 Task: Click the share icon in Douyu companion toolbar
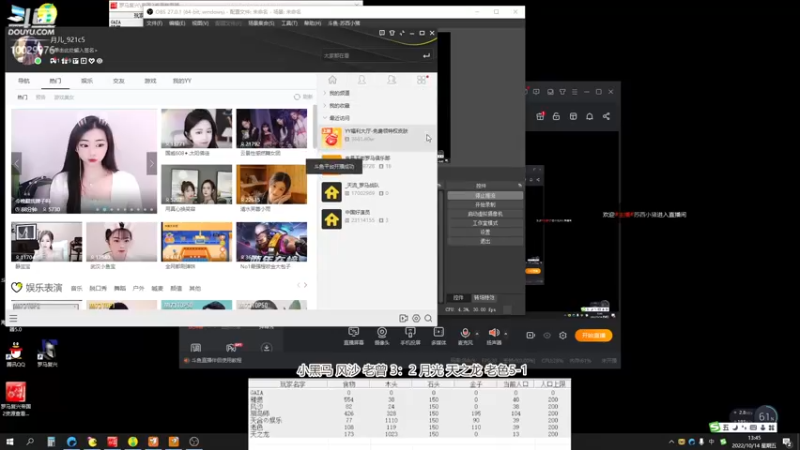tap(606, 116)
